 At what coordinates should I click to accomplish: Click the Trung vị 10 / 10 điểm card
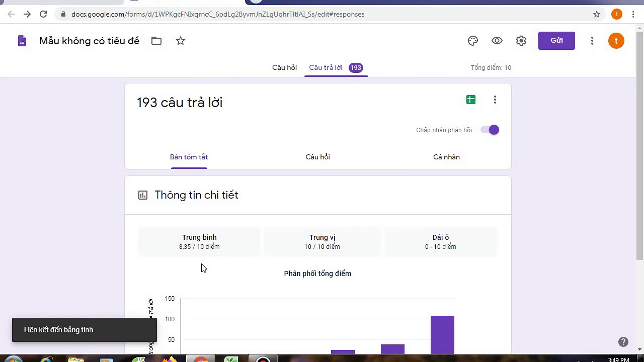click(322, 242)
